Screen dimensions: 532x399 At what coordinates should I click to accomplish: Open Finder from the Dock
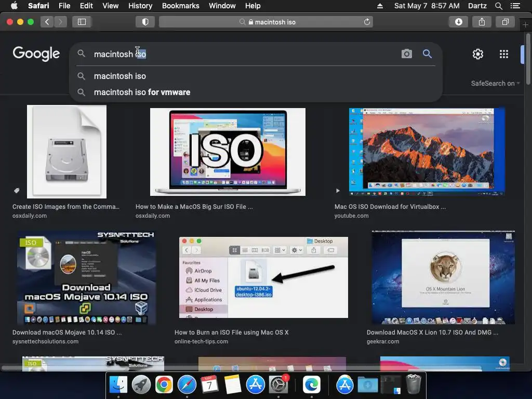tap(118, 385)
